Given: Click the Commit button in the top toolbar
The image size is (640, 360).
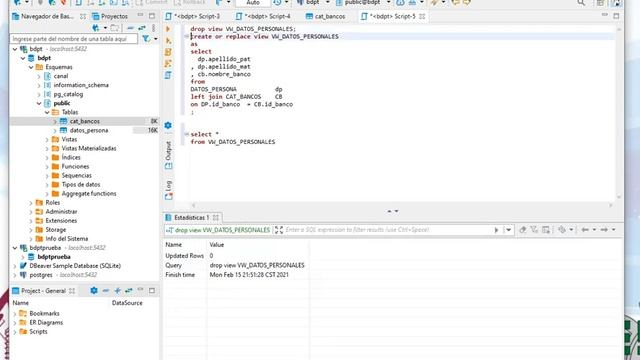Looking at the screenshot, I should [151, 2].
